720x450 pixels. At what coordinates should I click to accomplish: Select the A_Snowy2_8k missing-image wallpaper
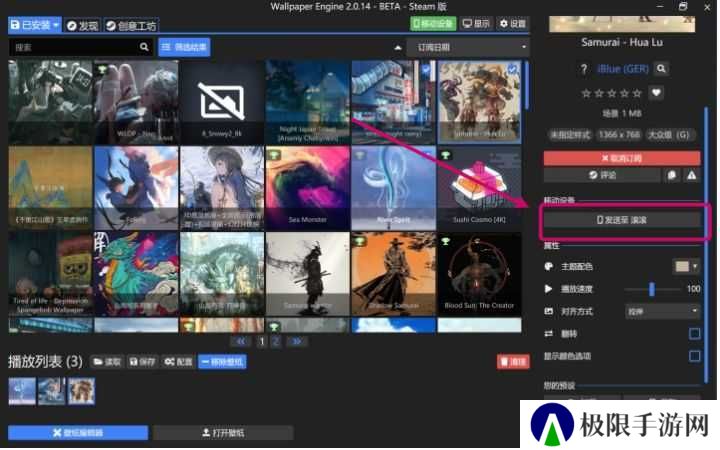click(222, 102)
